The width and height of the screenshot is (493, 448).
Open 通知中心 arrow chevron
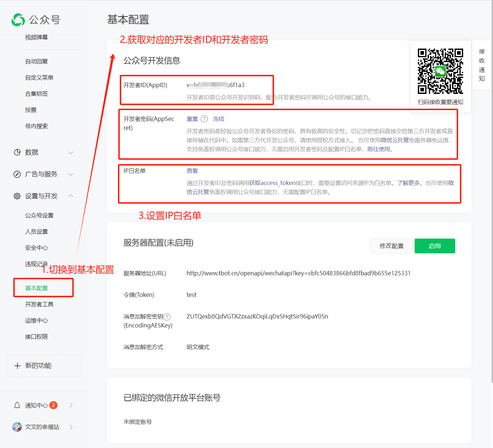(71, 405)
